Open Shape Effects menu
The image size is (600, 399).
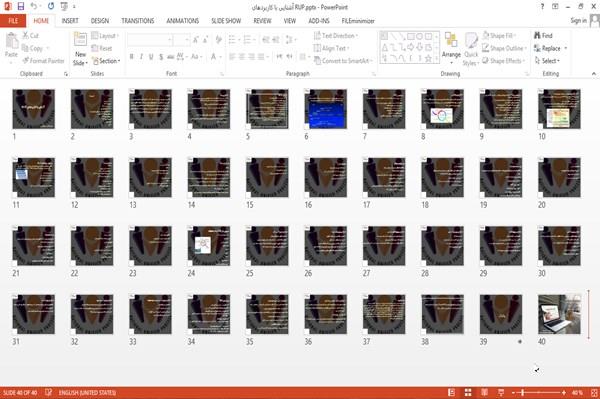503,61
